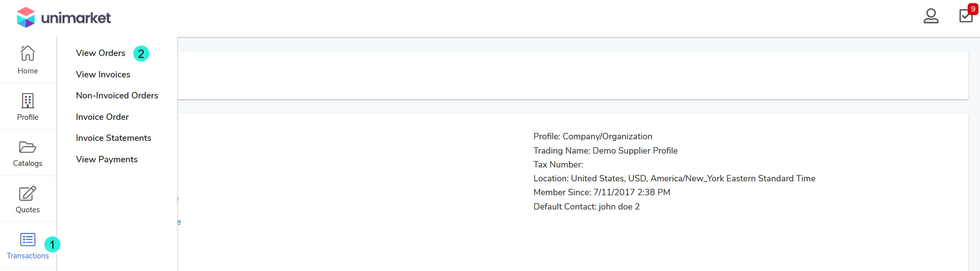Choose Non-Invoiced Orders
This screenshot has width=980, height=271.
coord(117,96)
